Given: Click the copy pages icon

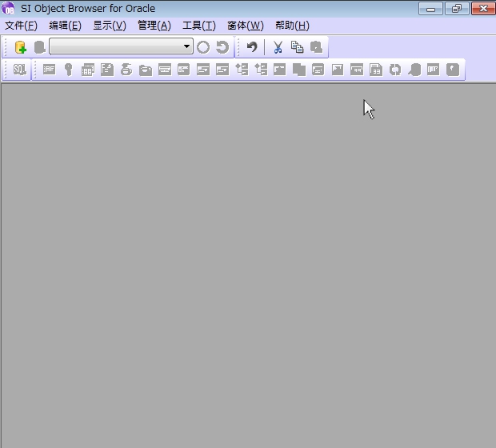Looking at the screenshot, I should (x=297, y=47).
